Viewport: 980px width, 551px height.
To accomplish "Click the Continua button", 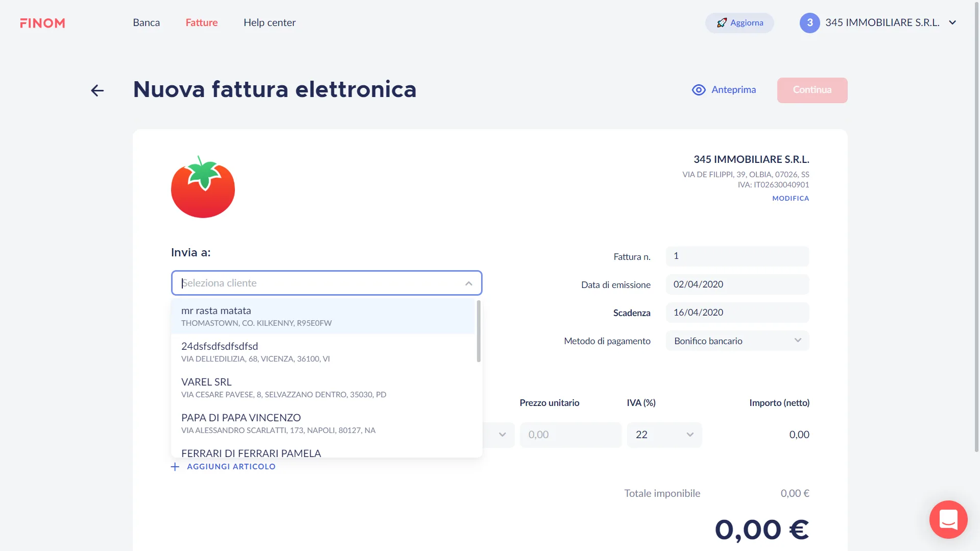I will tap(812, 90).
